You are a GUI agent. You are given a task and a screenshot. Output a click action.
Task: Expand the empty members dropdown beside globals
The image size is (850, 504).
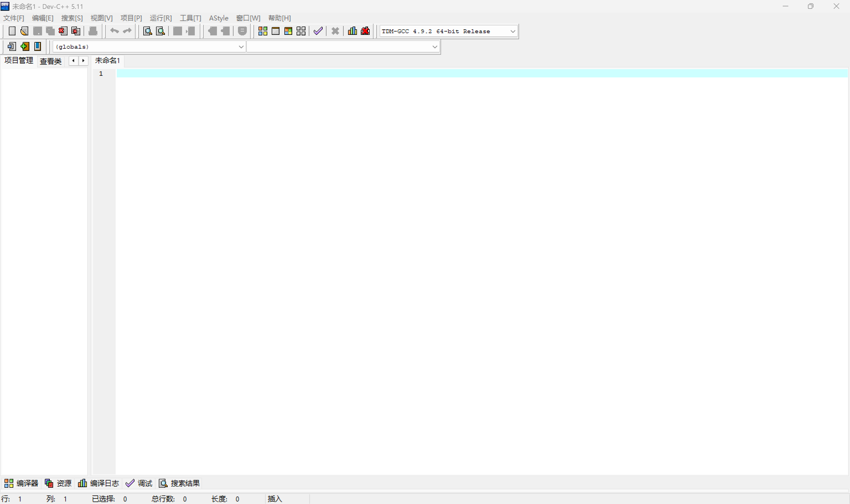click(434, 47)
